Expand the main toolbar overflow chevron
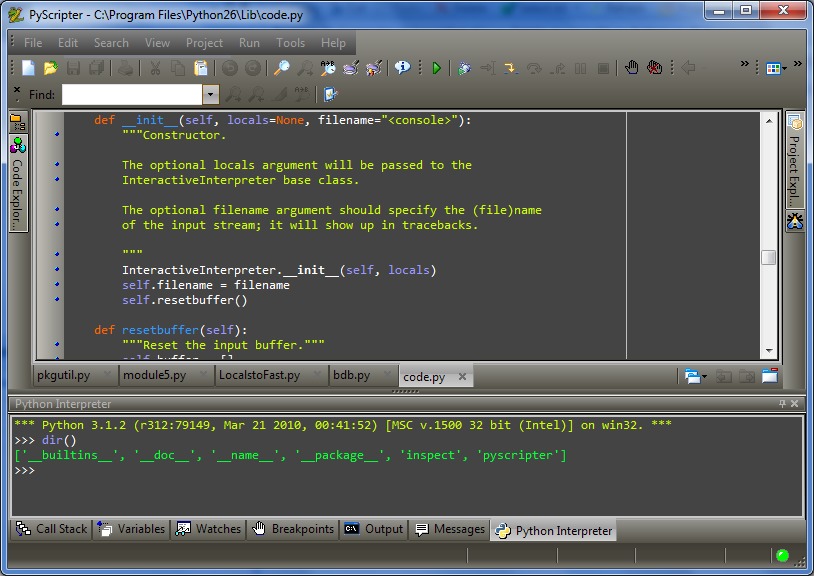Viewport: 814px width, 576px height. pyautogui.click(x=744, y=63)
